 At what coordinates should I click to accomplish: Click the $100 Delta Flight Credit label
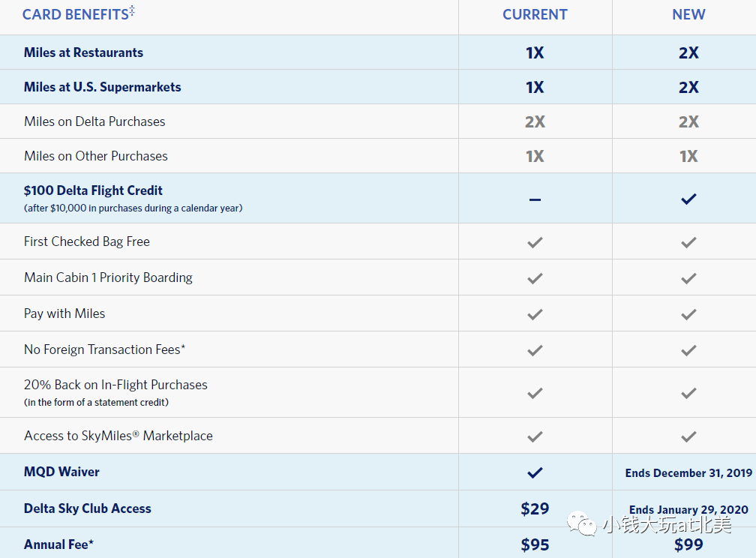[93, 190]
